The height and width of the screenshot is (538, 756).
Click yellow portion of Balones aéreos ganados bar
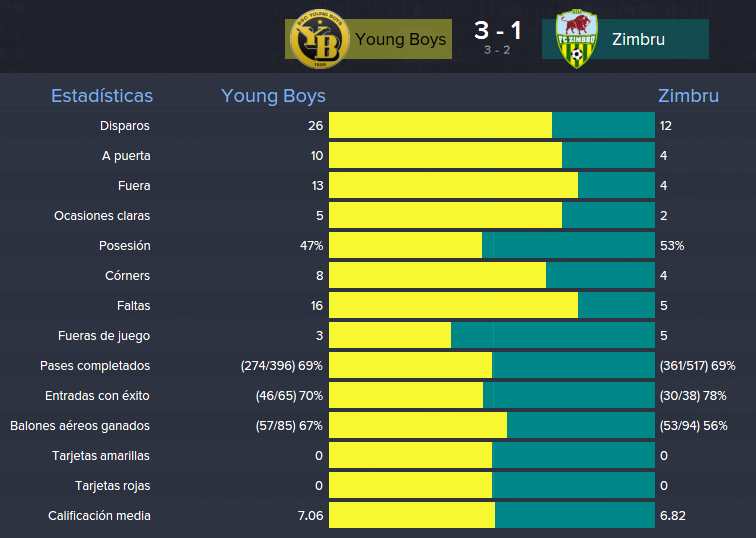coord(418,425)
